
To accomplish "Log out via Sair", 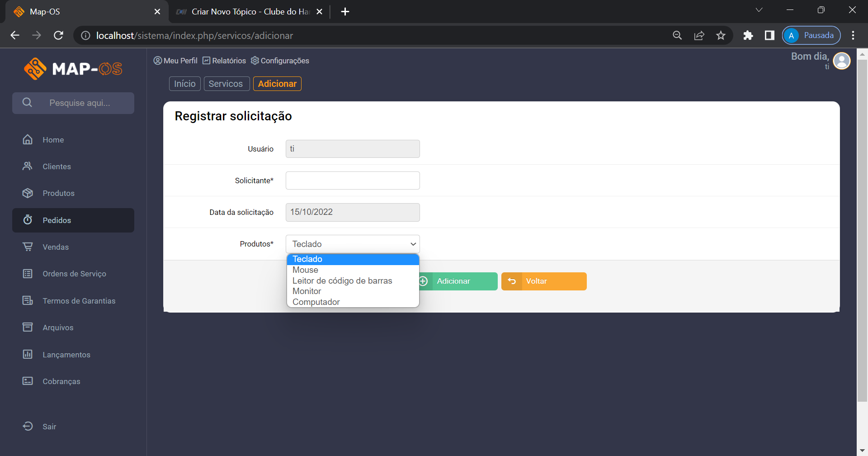I will click(x=73, y=427).
